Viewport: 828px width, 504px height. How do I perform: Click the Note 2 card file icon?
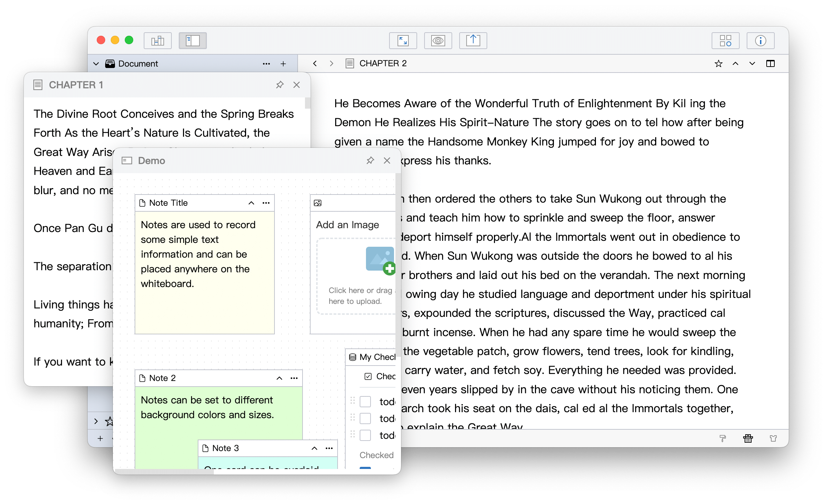pos(142,378)
